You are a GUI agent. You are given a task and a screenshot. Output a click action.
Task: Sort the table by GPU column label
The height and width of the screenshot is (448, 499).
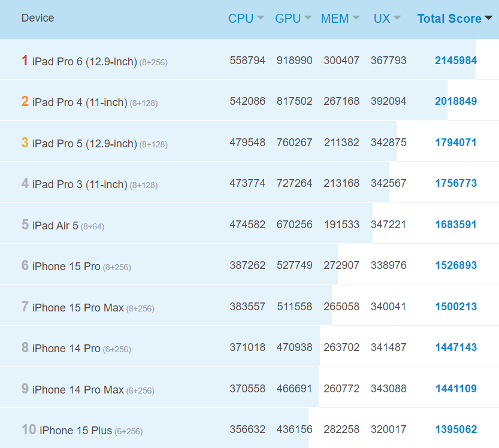pyautogui.click(x=288, y=19)
